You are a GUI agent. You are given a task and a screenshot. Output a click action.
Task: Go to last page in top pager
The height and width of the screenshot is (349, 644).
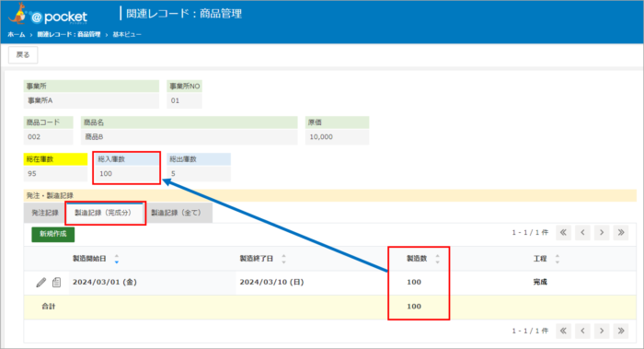(x=621, y=233)
